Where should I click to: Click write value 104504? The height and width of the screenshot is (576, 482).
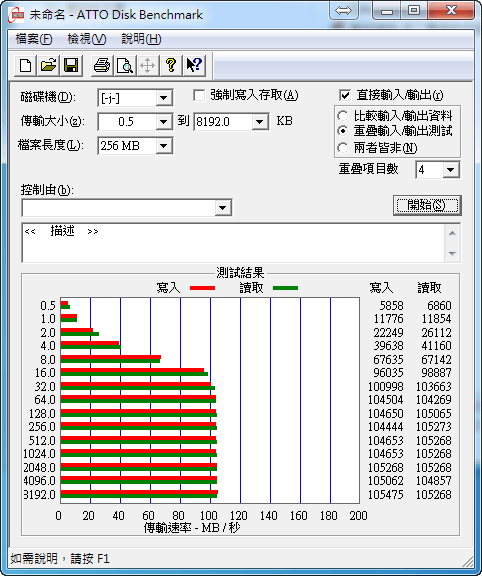386,400
